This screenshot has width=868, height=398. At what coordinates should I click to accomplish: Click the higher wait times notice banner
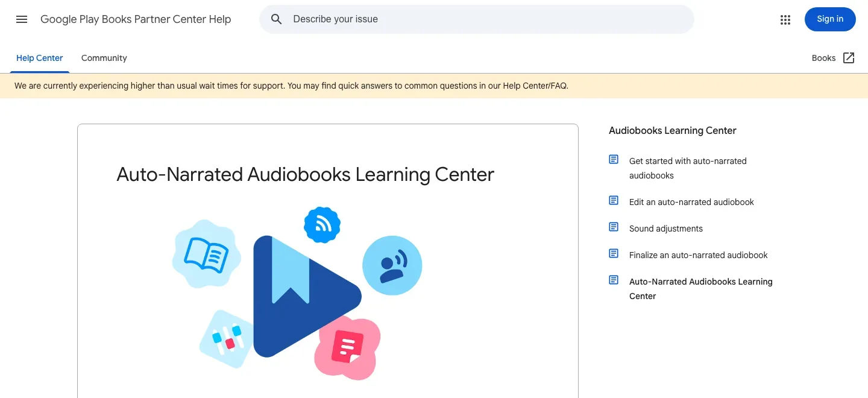[x=434, y=86]
